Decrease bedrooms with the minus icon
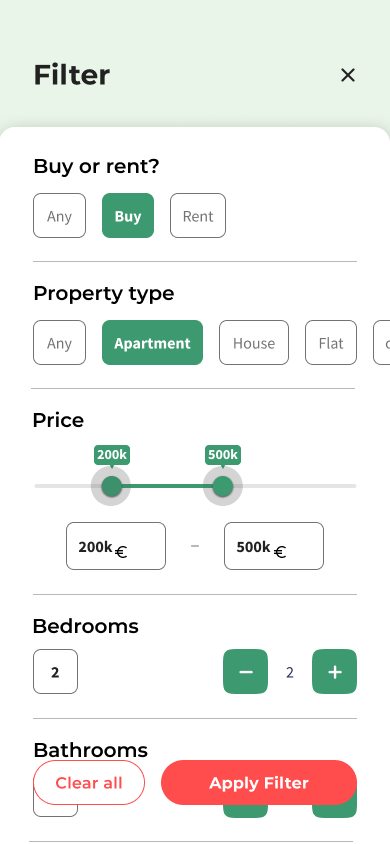390x844 pixels. (x=245, y=672)
